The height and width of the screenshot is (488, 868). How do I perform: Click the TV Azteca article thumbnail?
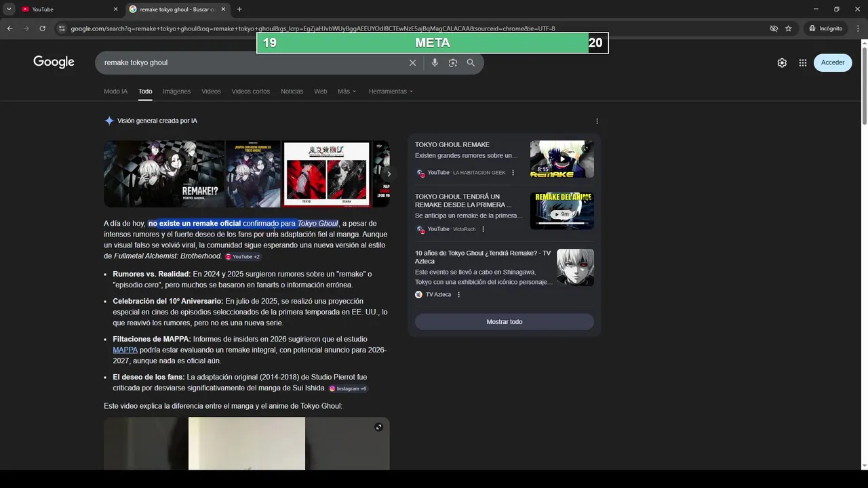point(575,267)
